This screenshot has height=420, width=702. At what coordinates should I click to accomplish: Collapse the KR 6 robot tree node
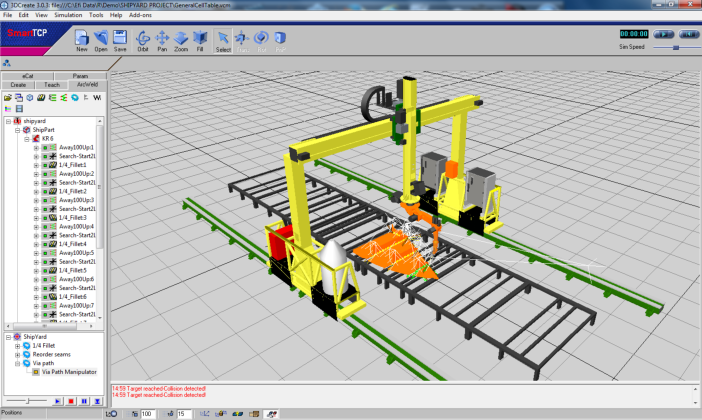point(27,138)
